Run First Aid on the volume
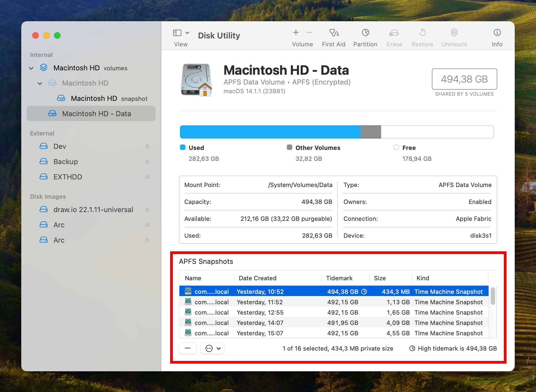Viewport: 536px width, 392px height. [x=334, y=33]
